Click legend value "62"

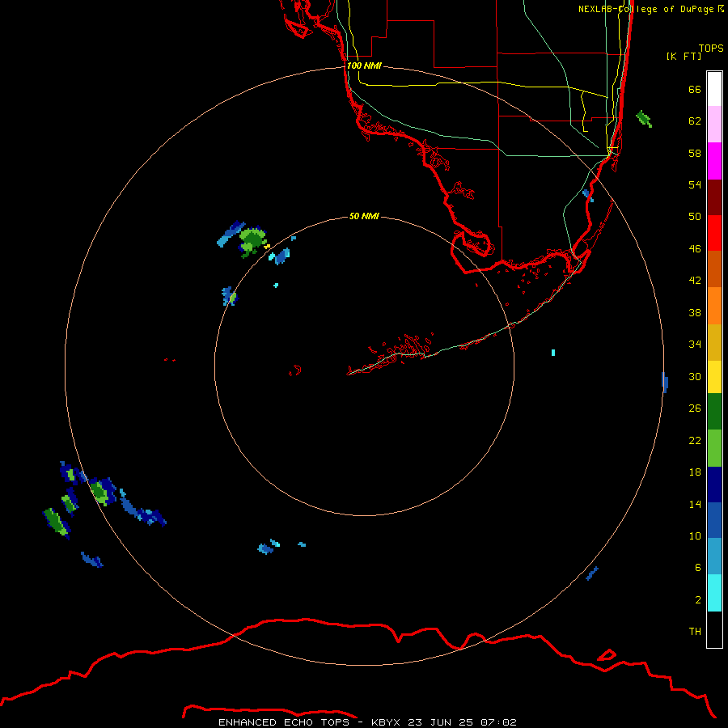695,121
